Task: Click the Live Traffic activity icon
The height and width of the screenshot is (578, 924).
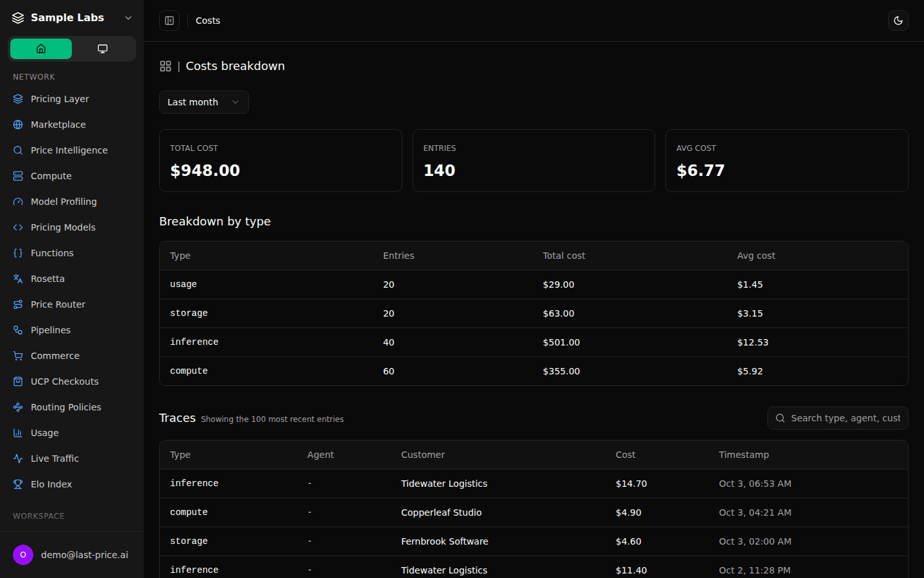Action: click(18, 459)
